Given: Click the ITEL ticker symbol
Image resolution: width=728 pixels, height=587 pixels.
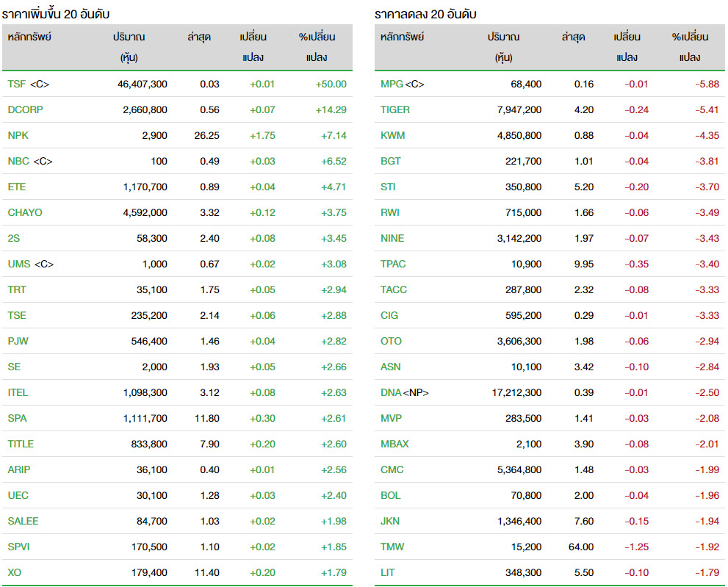Looking at the screenshot, I should click(x=18, y=392).
